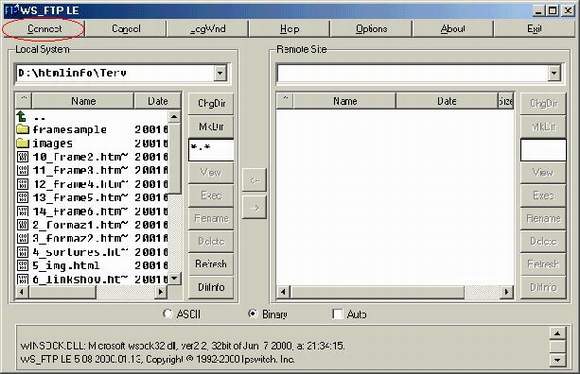Click the Cancel button
The width and height of the screenshot is (580, 374).
pos(126,28)
